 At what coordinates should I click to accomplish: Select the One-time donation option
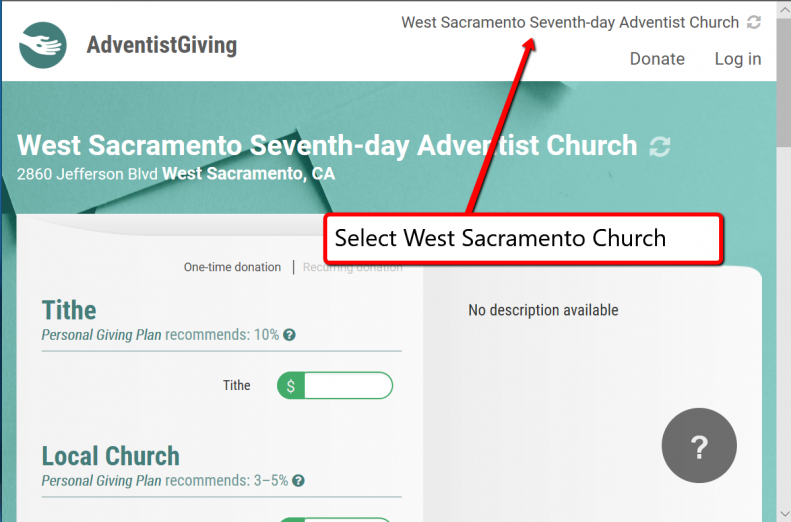pyautogui.click(x=232, y=267)
